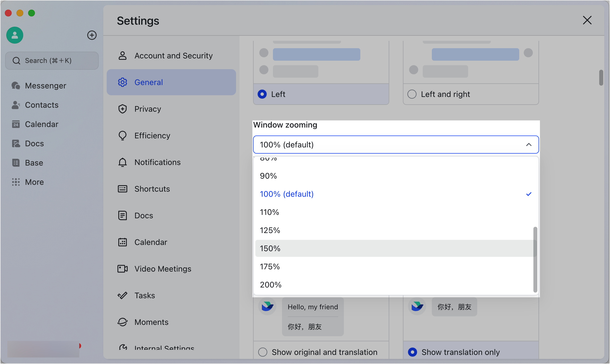Open Privacy settings with shield icon
Image resolution: width=610 pixels, height=364 pixels.
pos(123,109)
